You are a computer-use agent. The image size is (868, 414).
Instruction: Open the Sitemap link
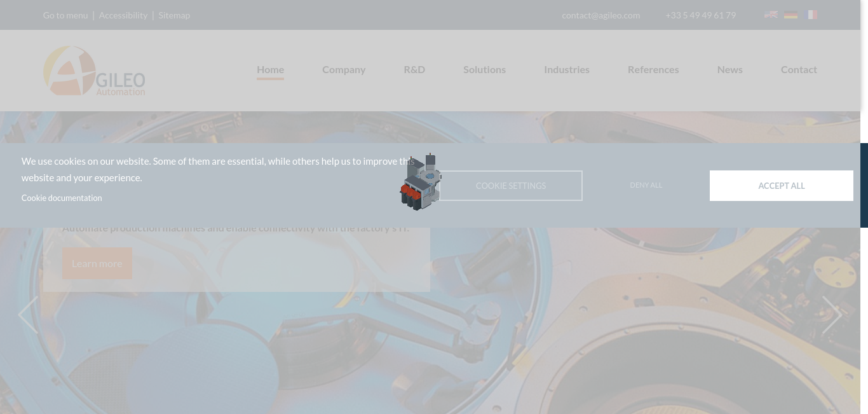click(174, 15)
